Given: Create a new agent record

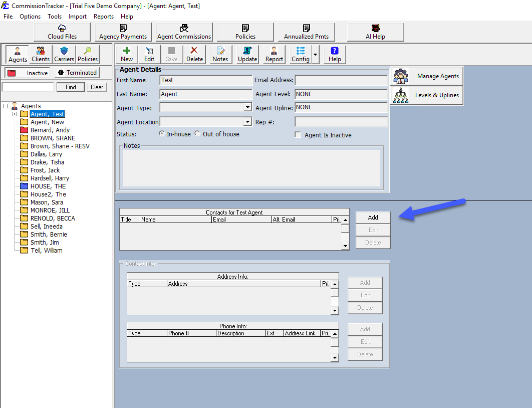Looking at the screenshot, I should point(126,54).
